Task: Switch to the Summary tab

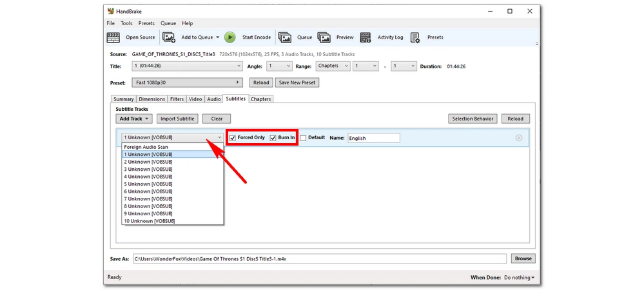Action: pos(124,99)
